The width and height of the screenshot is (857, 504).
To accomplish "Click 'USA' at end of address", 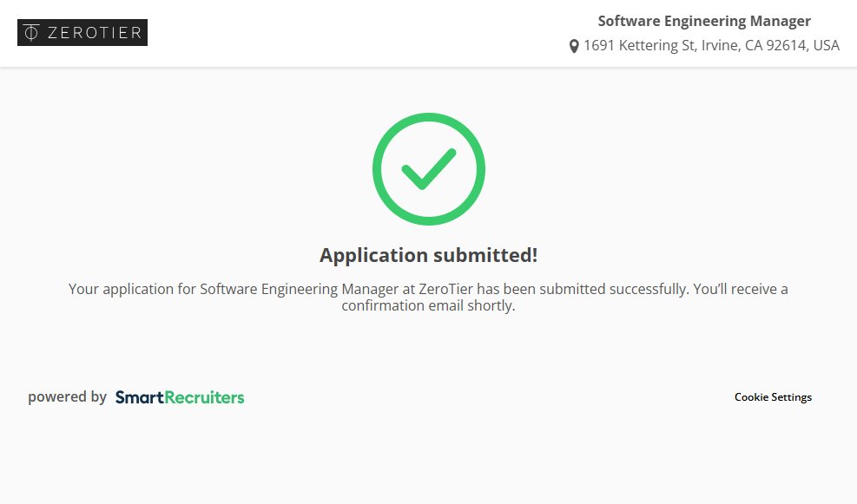I will click(x=826, y=45).
